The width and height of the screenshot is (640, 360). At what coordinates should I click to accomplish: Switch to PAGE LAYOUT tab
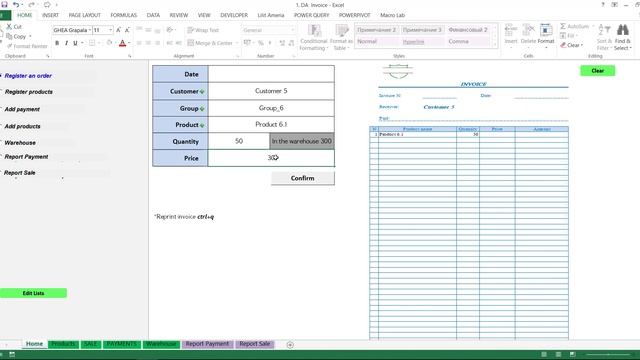84,15
